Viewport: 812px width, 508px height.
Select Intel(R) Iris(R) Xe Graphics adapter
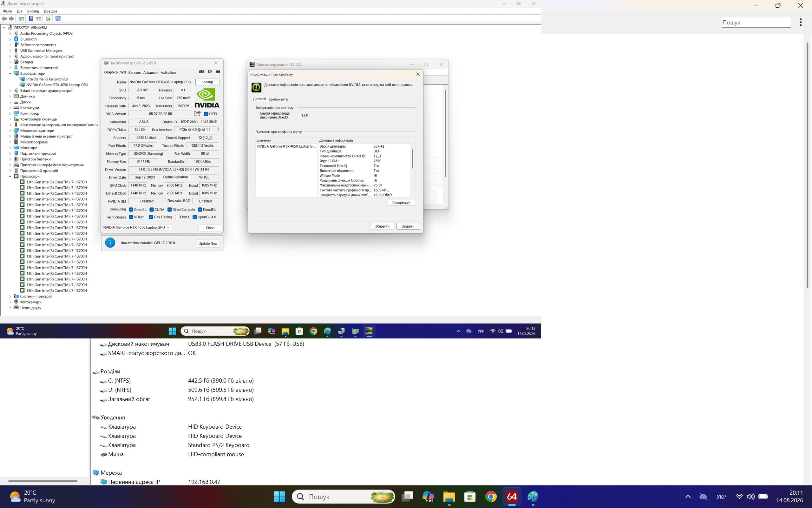(x=47, y=79)
